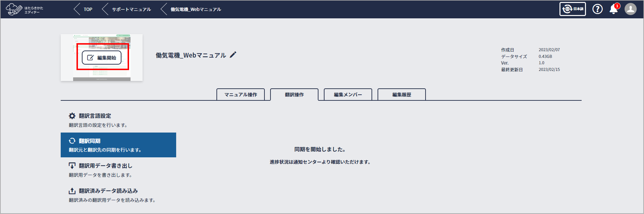Select the 翻訳操作 tab
The image size is (644, 214).
tap(294, 95)
